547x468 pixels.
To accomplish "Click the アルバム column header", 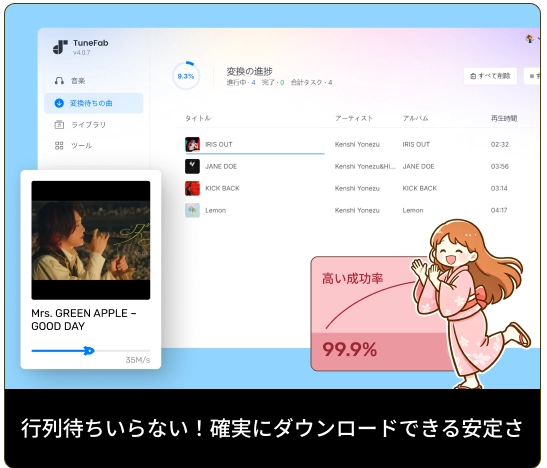I will tap(415, 118).
